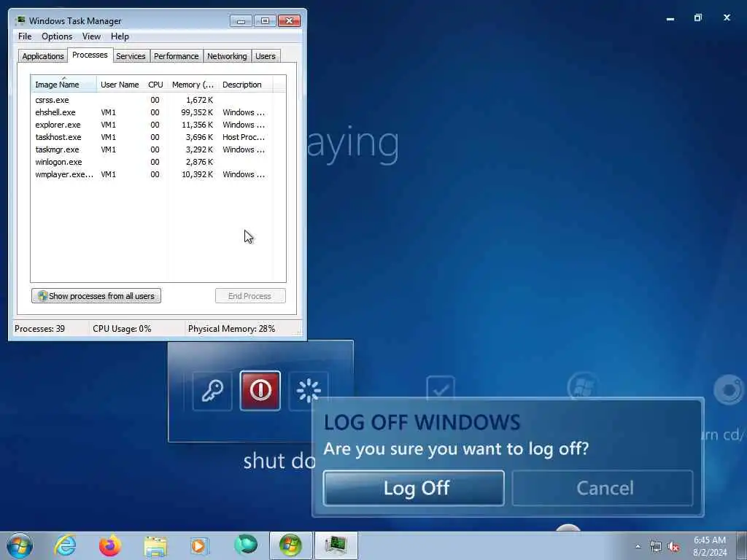Confirm with the Log Off button
The width and height of the screenshot is (747, 560).
click(x=414, y=488)
